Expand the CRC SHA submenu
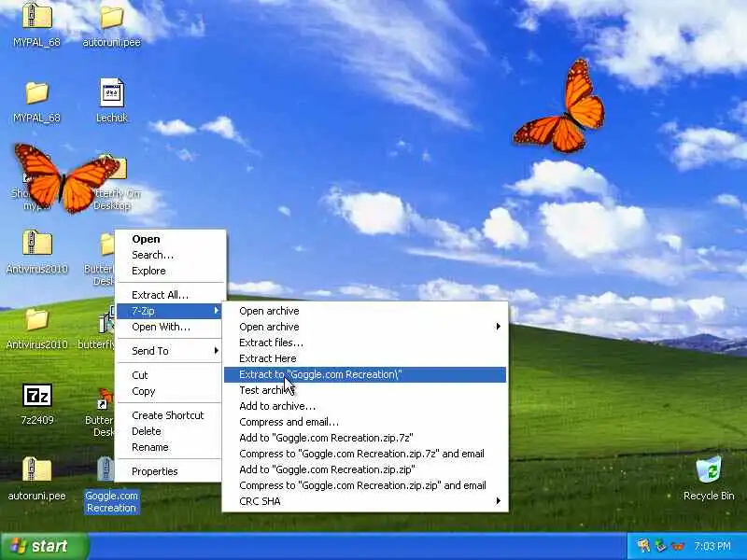This screenshot has width=747, height=560. click(x=365, y=501)
